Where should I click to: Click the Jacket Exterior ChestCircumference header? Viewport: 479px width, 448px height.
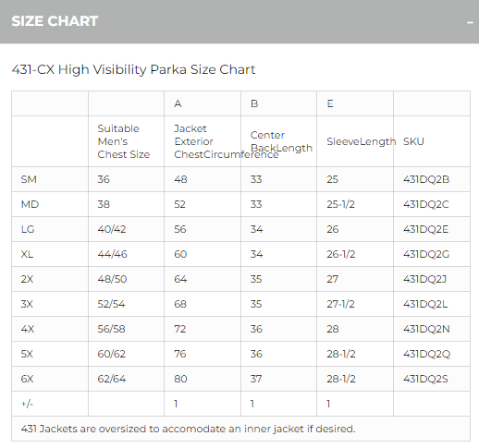(x=227, y=141)
